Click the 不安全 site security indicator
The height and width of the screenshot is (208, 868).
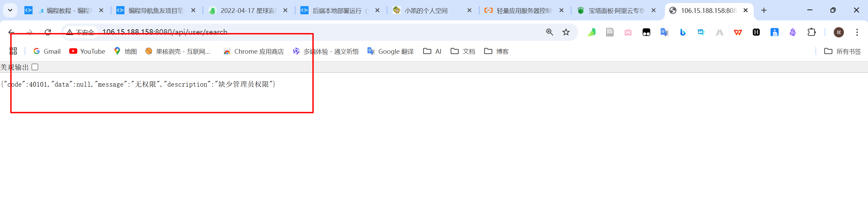80,32
